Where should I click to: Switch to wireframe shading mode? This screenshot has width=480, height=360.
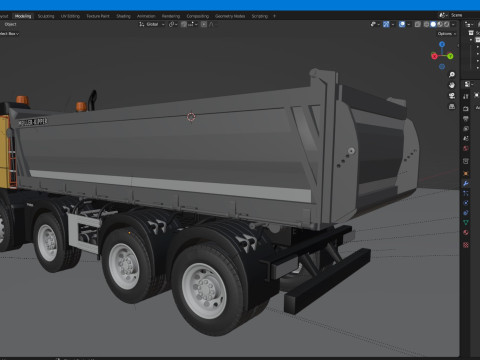(426, 24)
